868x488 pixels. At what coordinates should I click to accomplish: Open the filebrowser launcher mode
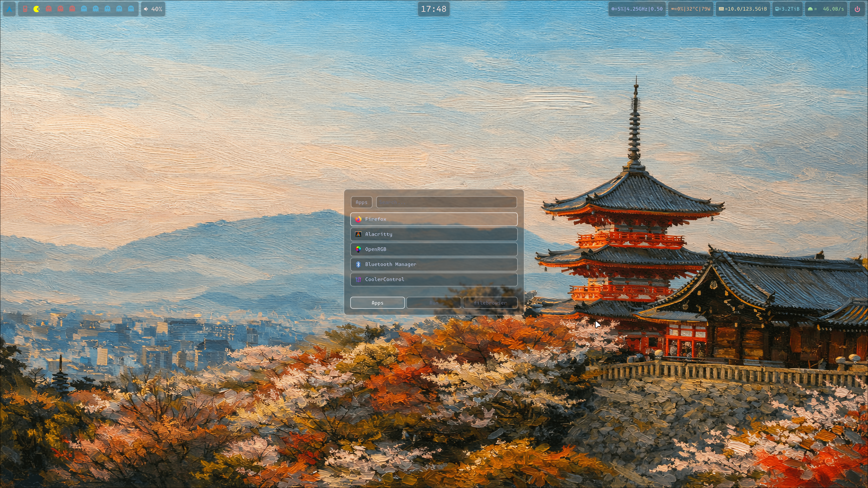(490, 303)
